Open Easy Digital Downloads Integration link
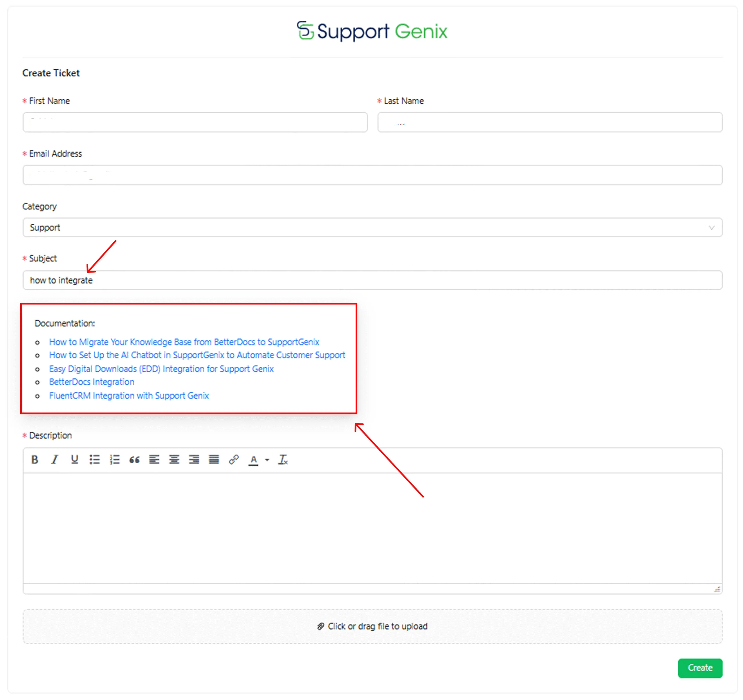Image resolution: width=743 pixels, height=700 pixels. [161, 369]
